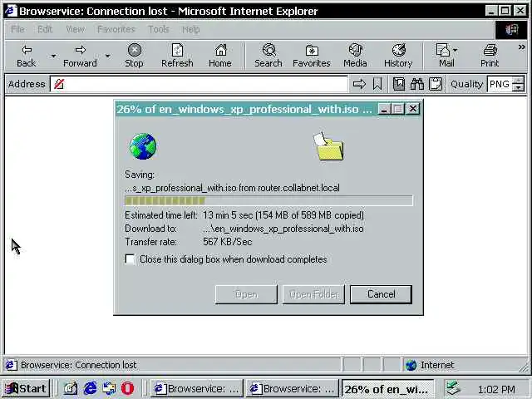Show browsing History icon

(x=398, y=56)
